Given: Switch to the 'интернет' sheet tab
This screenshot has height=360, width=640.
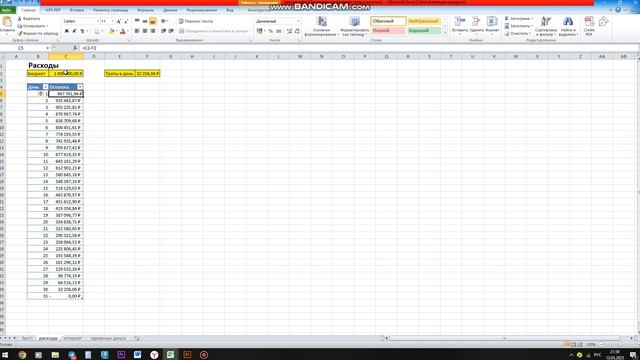Looking at the screenshot, I should 73,338.
